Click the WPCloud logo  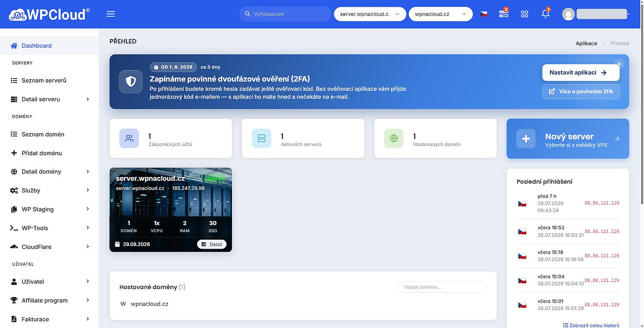click(x=49, y=14)
